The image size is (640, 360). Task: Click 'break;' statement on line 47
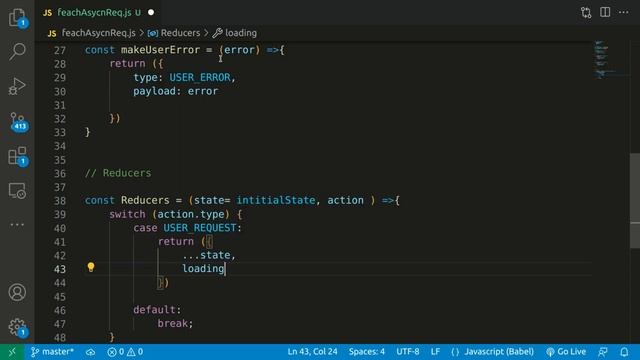point(175,323)
